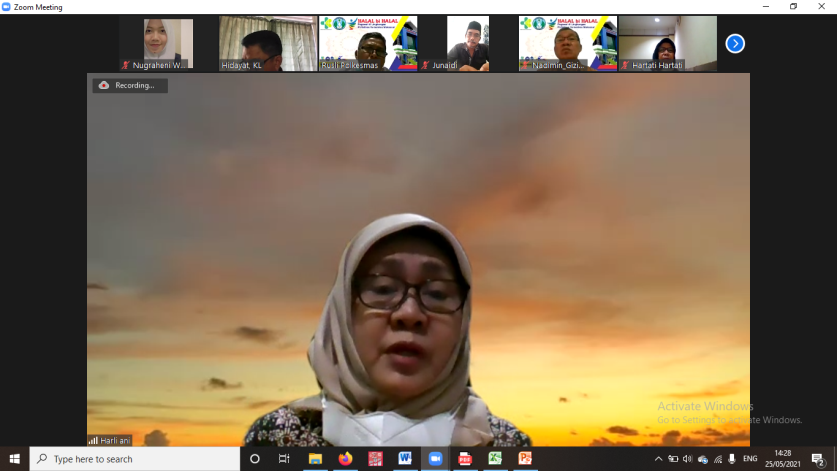Click the Harli ani name label
This screenshot has width=837, height=471.
(115, 441)
